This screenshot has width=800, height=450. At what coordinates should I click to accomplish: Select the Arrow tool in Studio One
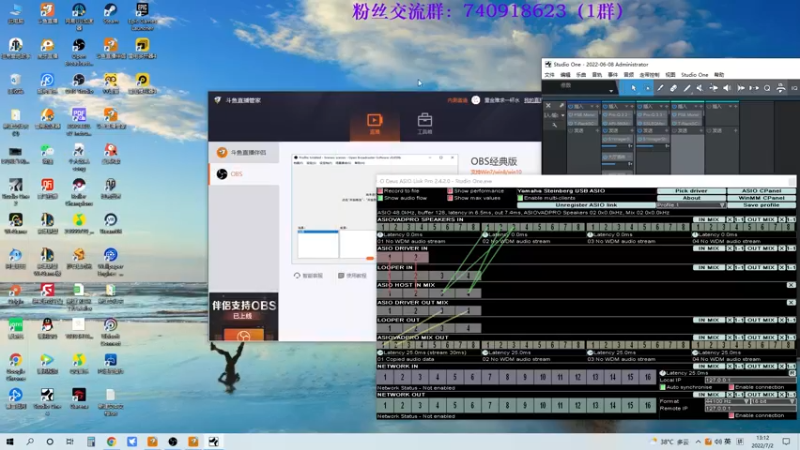633,88
